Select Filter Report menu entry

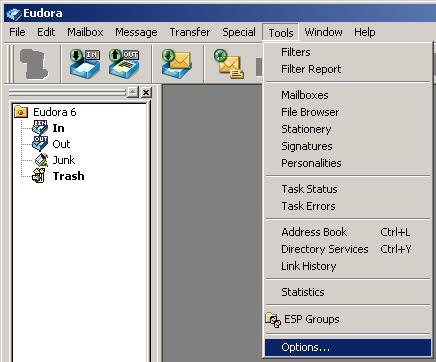348,69
